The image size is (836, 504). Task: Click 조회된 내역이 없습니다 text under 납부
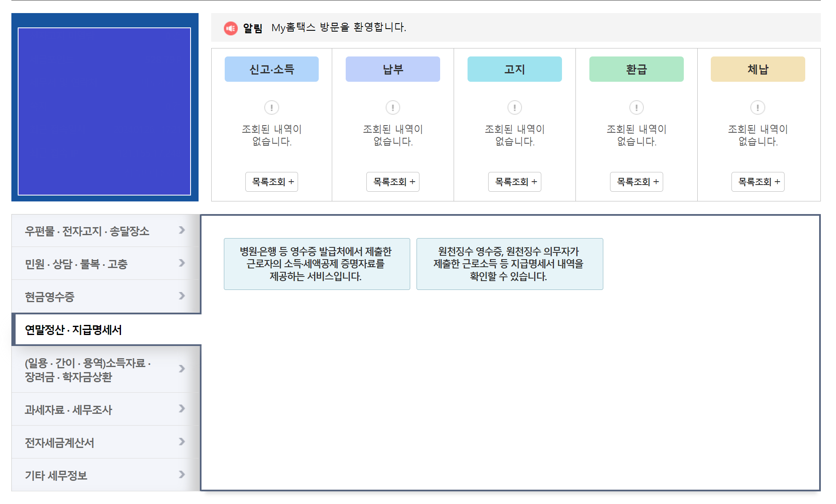click(393, 135)
